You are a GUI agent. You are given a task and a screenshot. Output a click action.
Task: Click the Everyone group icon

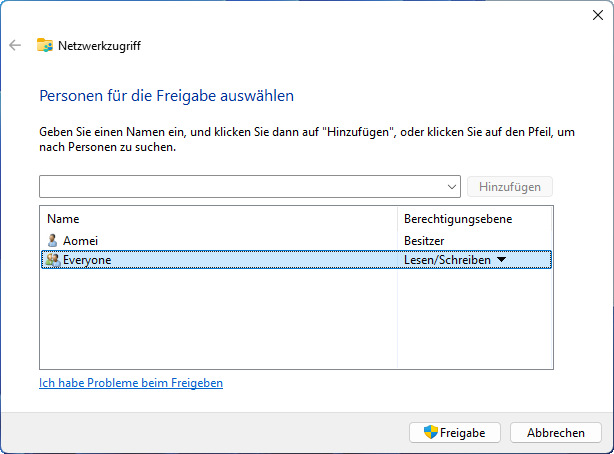click(x=53, y=260)
